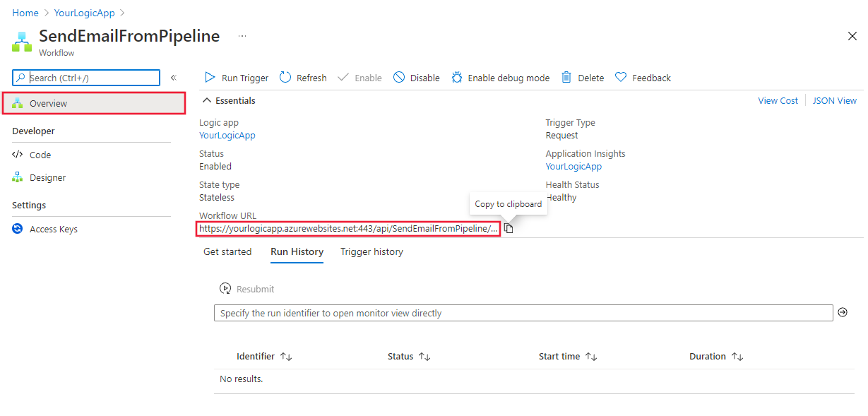View Cost for this Logic App

tap(778, 100)
